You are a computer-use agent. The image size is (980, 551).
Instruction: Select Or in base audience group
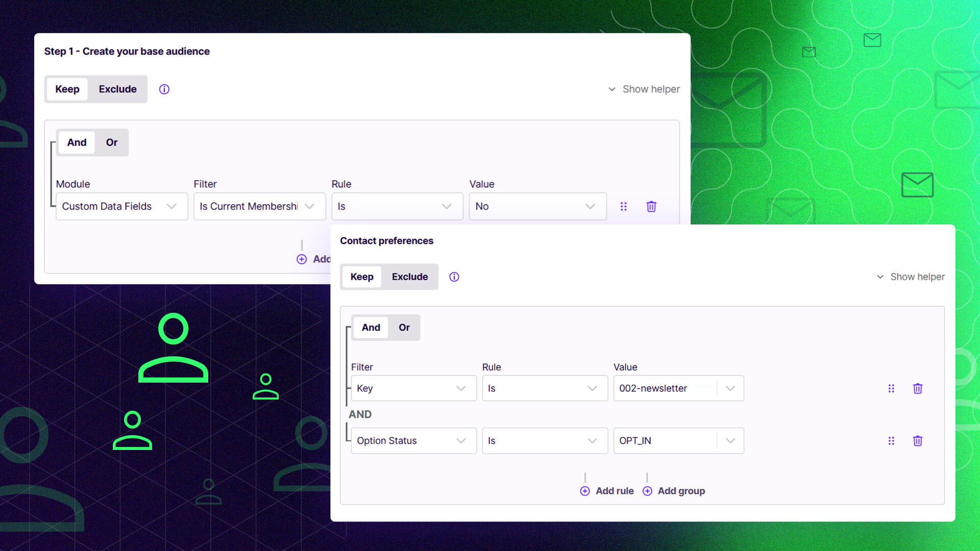(111, 142)
